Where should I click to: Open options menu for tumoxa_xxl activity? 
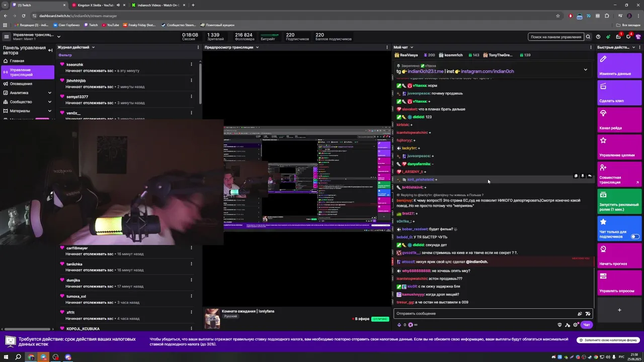coord(191,296)
